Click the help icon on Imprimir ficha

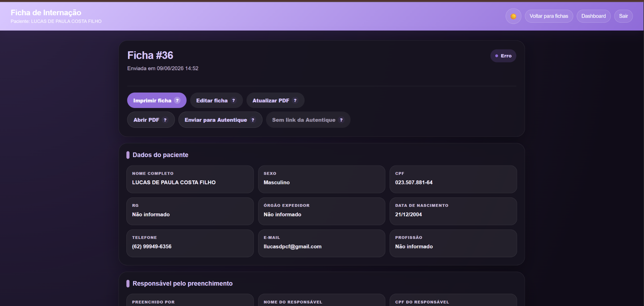(177, 100)
